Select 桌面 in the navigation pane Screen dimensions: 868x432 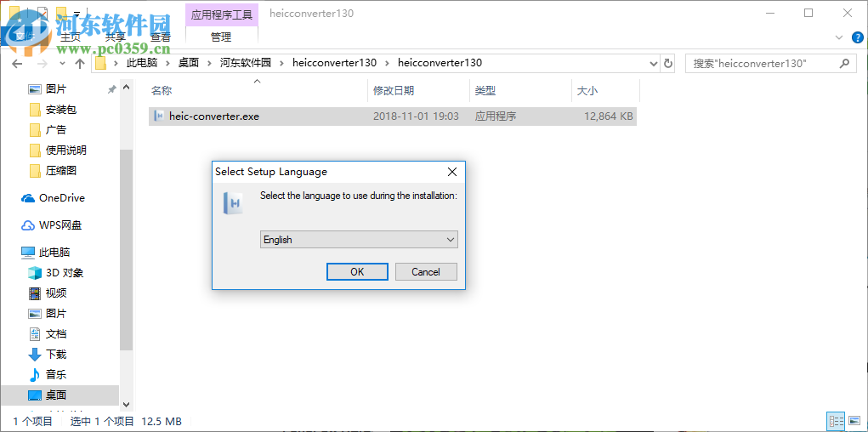(56, 395)
